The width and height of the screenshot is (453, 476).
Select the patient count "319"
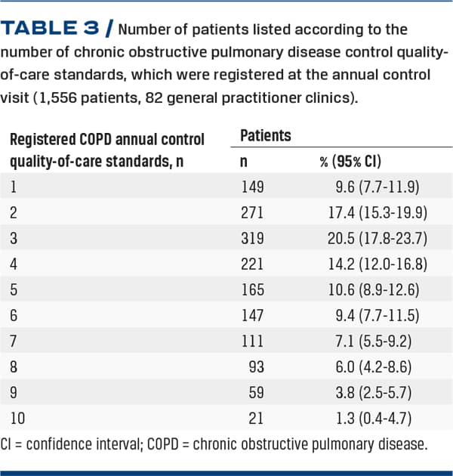click(x=253, y=238)
